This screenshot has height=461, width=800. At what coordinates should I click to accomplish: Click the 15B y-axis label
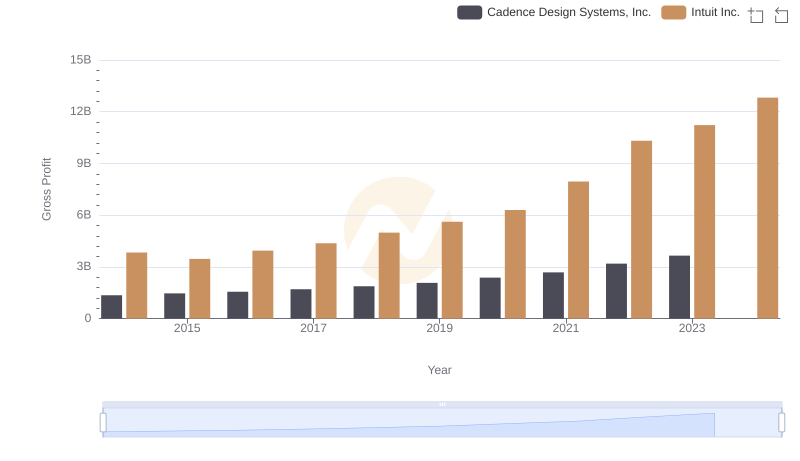(81, 60)
